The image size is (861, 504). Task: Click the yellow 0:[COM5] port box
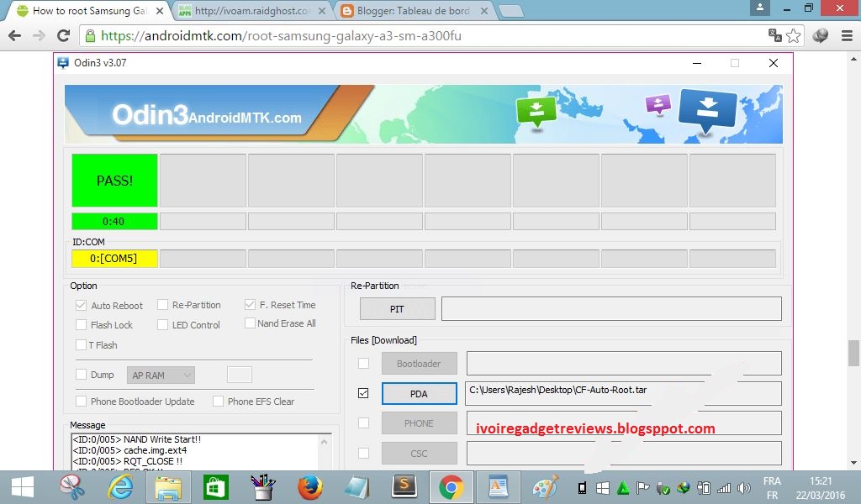point(114,259)
